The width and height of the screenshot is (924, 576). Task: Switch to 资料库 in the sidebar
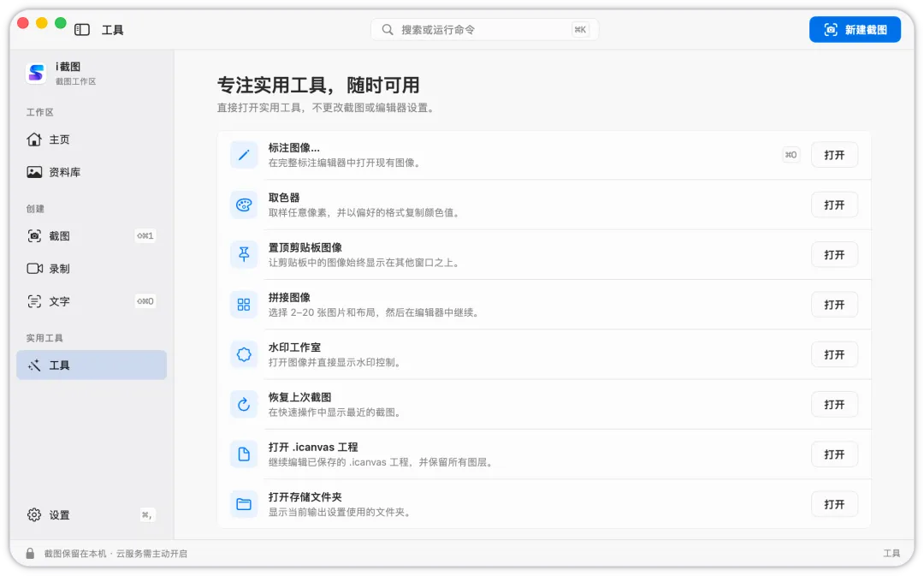tap(92, 172)
